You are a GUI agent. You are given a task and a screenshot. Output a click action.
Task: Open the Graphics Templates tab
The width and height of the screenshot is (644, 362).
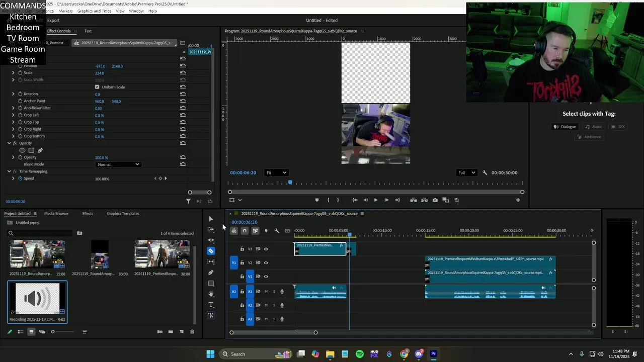123,214
